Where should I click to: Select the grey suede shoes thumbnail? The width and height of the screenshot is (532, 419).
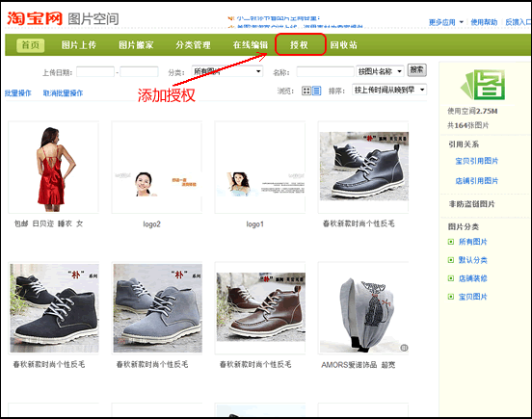tap(157, 308)
